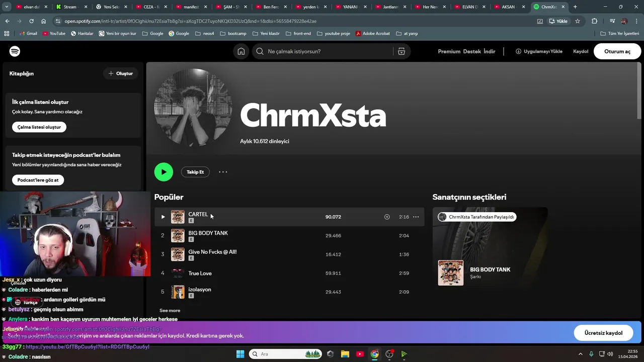Click the taskbar 'Ara' search box
Screen dimensions: 644x362
point(285,354)
